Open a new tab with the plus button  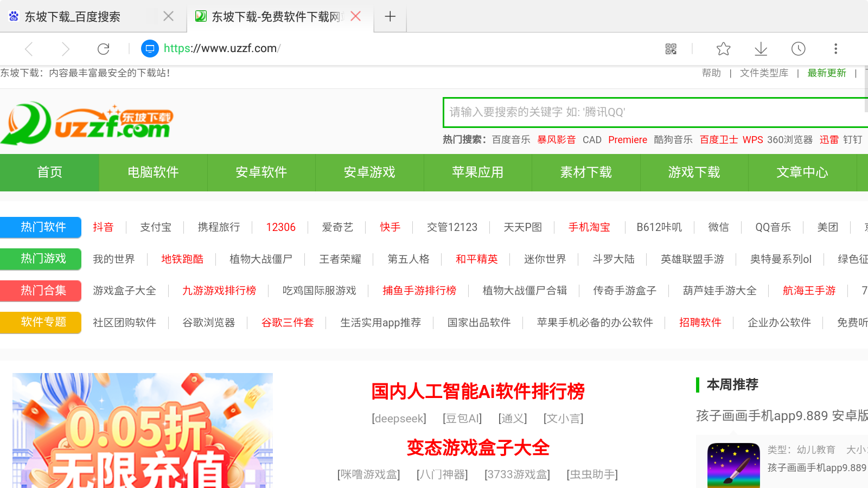[390, 16]
